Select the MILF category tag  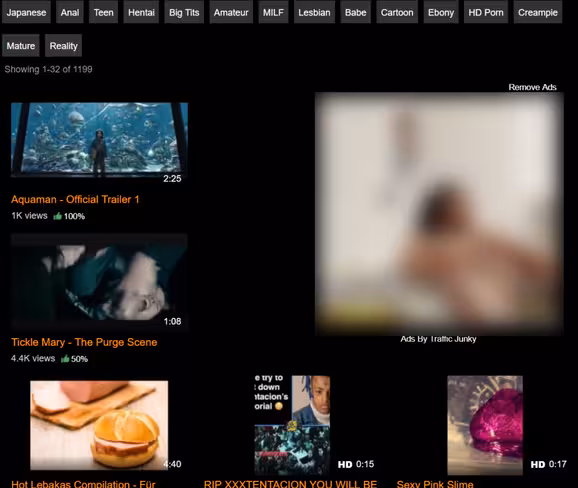(273, 12)
